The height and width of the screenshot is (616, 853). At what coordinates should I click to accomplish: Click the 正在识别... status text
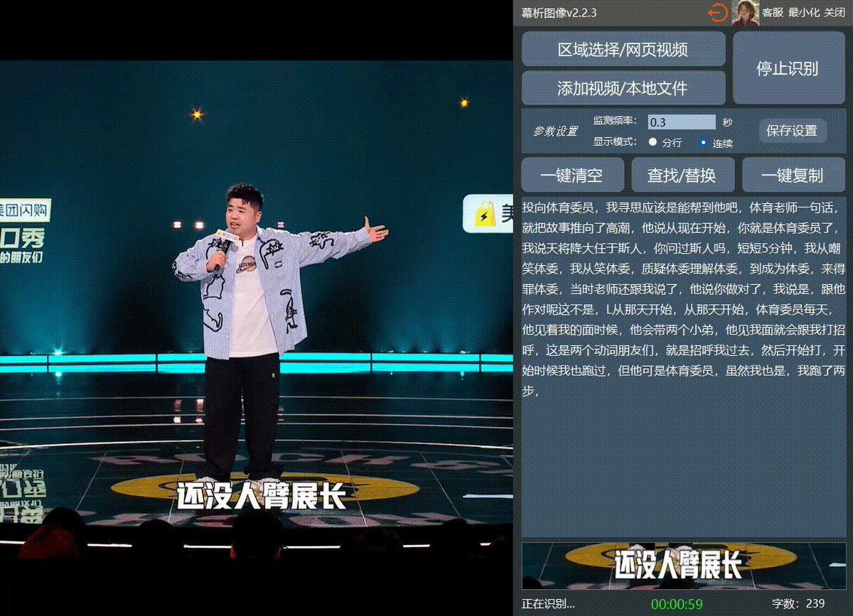(548, 604)
